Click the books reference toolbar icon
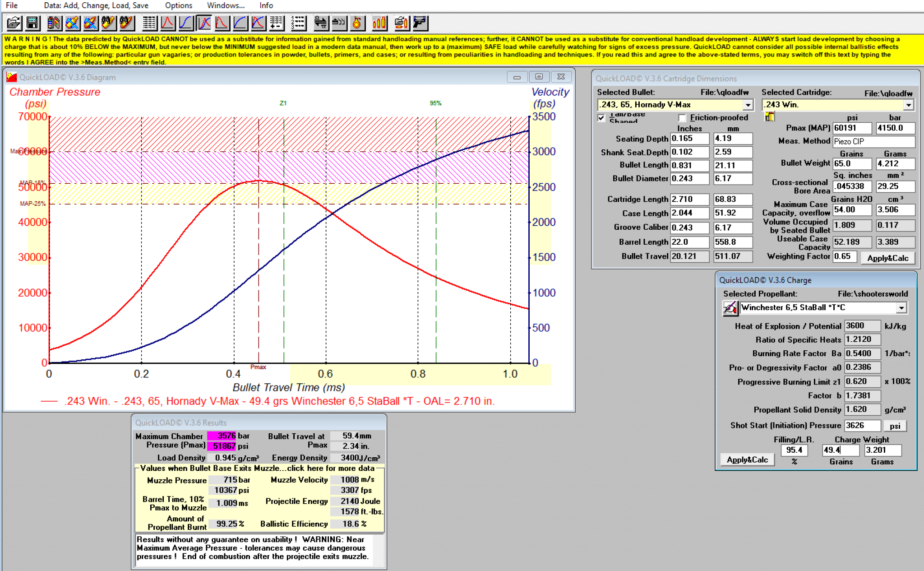 [54, 23]
